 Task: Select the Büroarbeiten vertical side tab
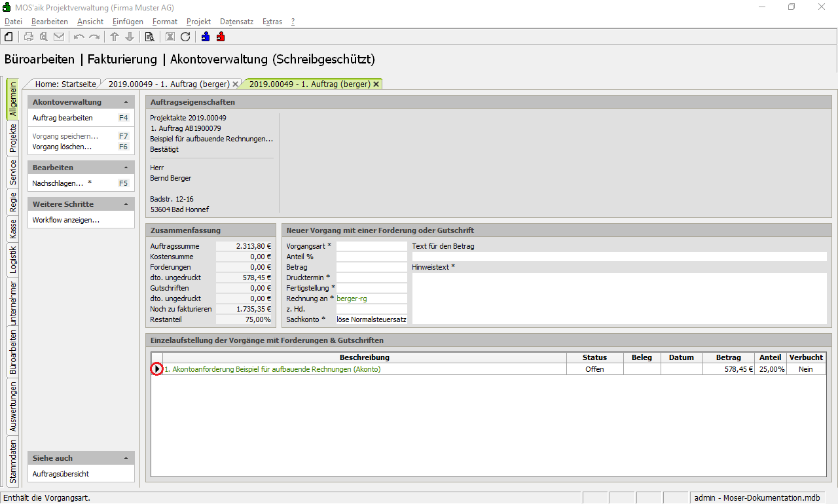[12, 351]
